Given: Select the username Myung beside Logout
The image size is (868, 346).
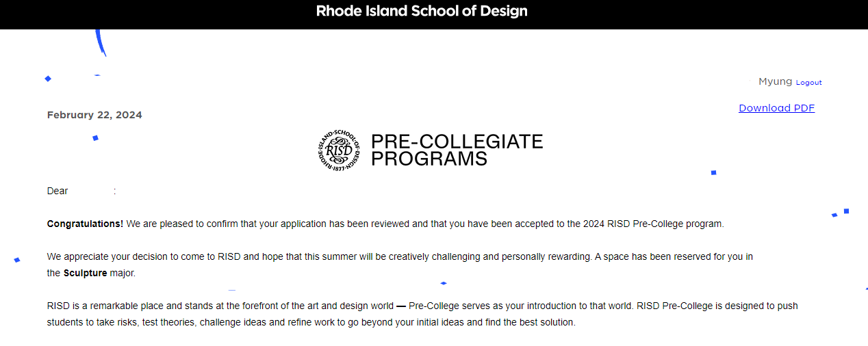Looking at the screenshot, I should 775,81.
